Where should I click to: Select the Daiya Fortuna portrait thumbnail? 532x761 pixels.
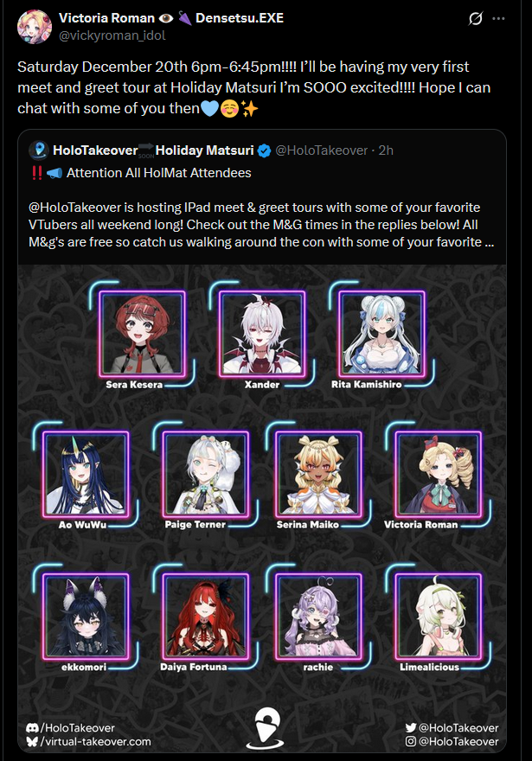point(206,617)
